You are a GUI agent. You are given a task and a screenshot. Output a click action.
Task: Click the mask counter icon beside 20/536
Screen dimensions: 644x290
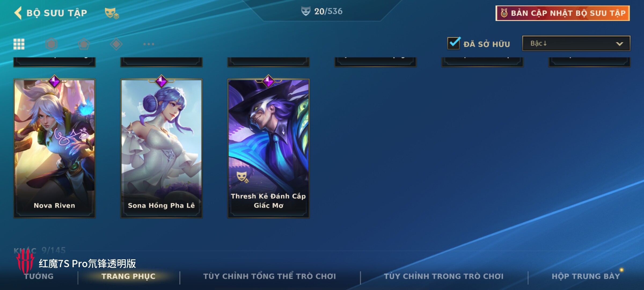click(306, 11)
